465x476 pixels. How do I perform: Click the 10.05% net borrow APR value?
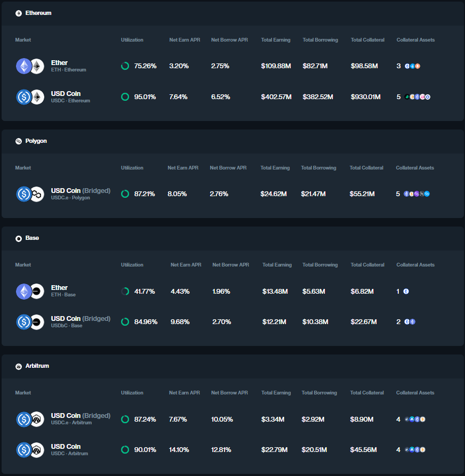click(222, 419)
